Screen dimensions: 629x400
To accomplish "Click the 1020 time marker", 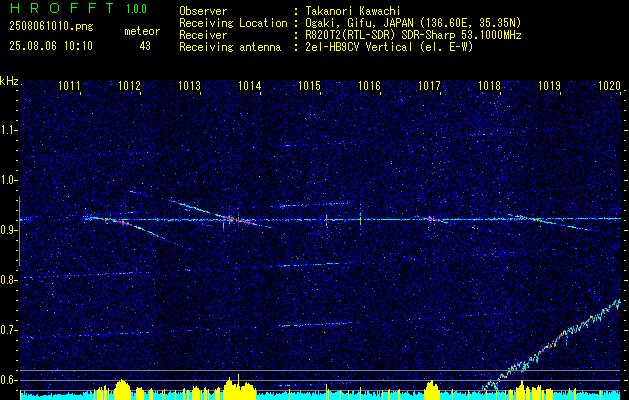I will click(x=609, y=85).
